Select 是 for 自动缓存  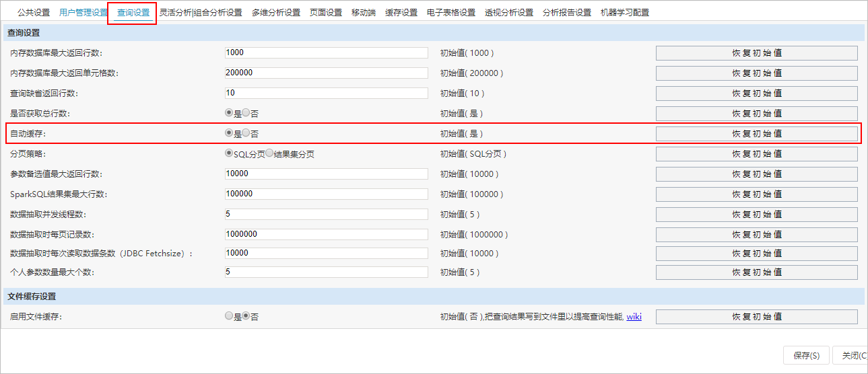[229, 133]
